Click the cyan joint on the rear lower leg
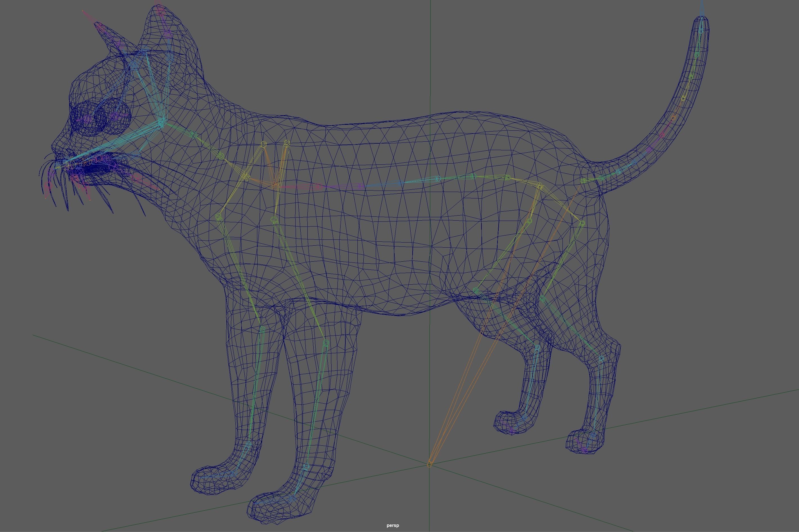The height and width of the screenshot is (532, 799). [x=537, y=347]
